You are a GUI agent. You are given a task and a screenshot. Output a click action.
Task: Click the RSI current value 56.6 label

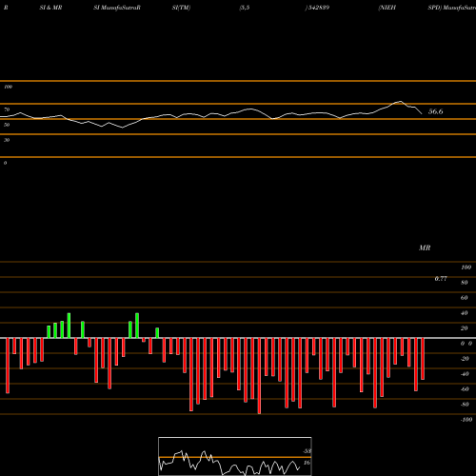435,111
